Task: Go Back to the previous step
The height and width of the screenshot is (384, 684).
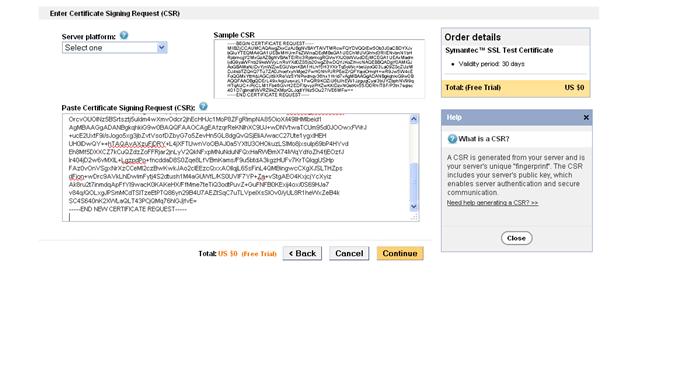Action: point(302,254)
